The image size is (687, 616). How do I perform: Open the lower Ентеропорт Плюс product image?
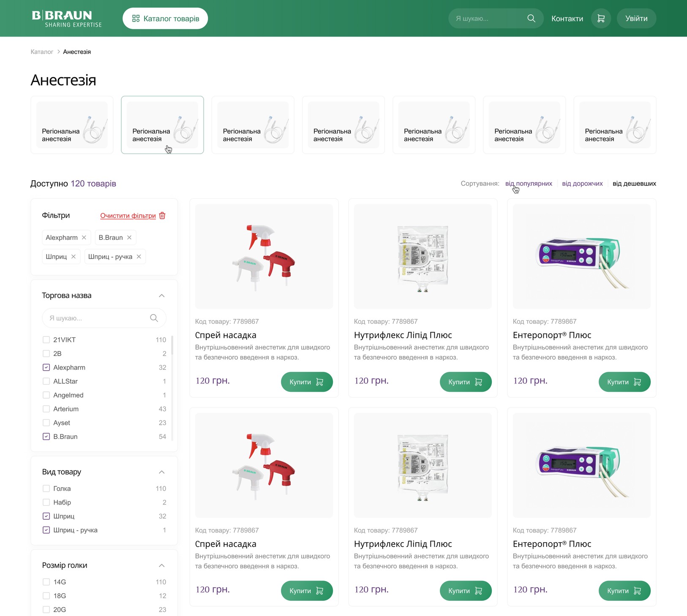pos(582,465)
